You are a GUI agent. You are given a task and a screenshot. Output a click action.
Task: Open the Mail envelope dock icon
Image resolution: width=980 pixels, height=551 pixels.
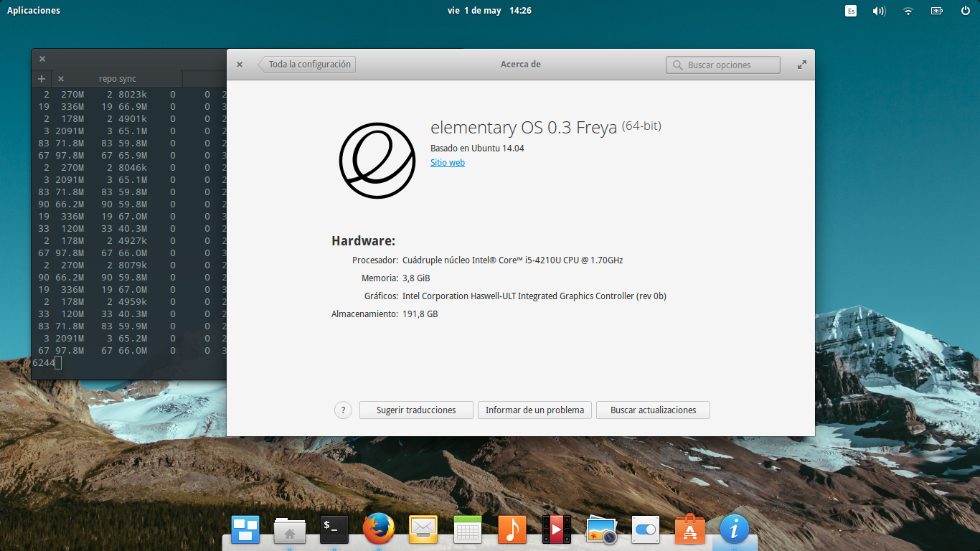click(x=423, y=529)
